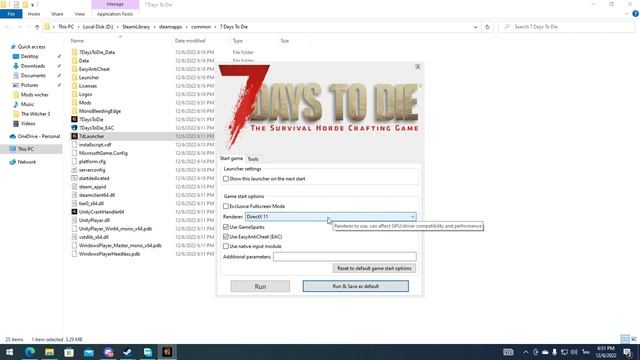Select the startdedicated file

[x=94, y=178]
